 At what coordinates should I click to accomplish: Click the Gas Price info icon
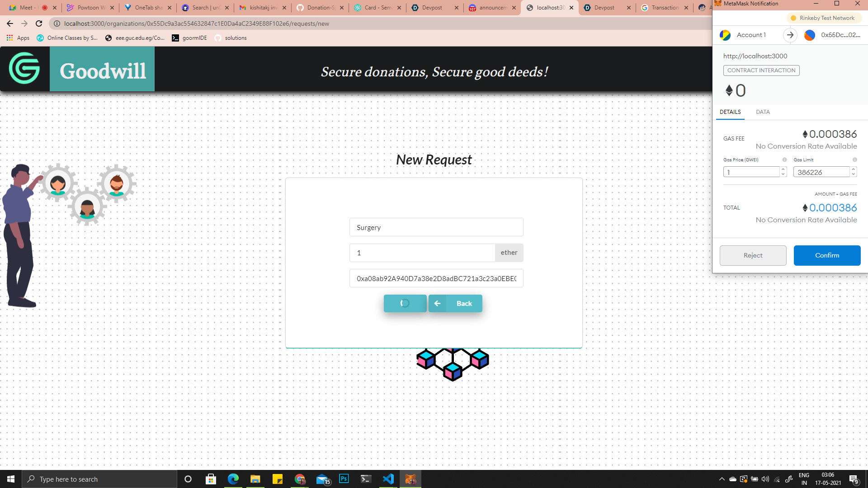click(x=784, y=160)
